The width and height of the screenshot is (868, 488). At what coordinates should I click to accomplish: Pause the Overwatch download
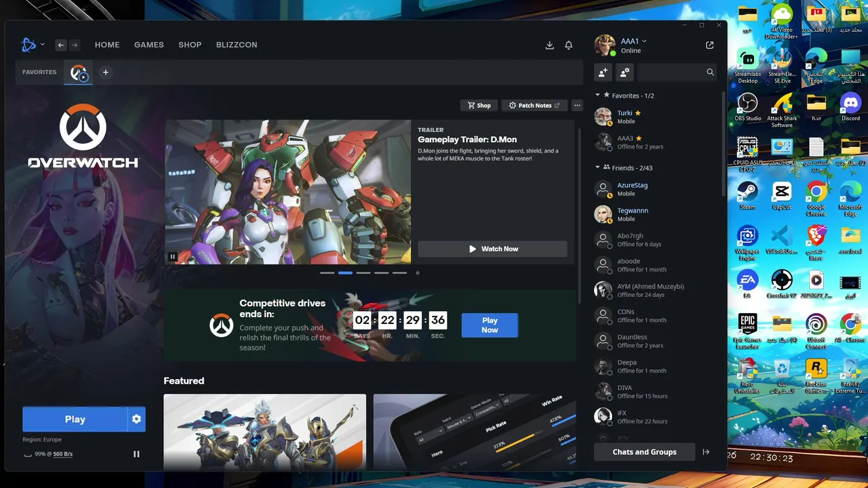[x=136, y=454]
